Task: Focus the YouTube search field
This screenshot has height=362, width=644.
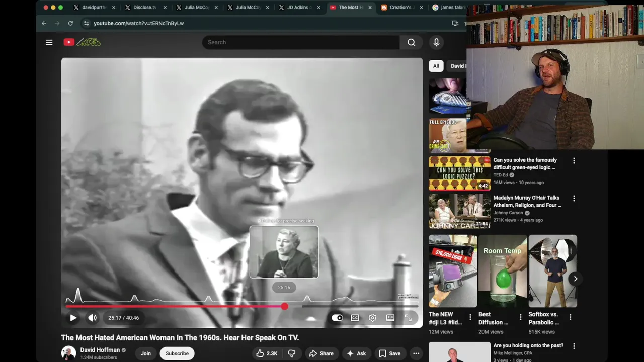Action: tap(301, 42)
